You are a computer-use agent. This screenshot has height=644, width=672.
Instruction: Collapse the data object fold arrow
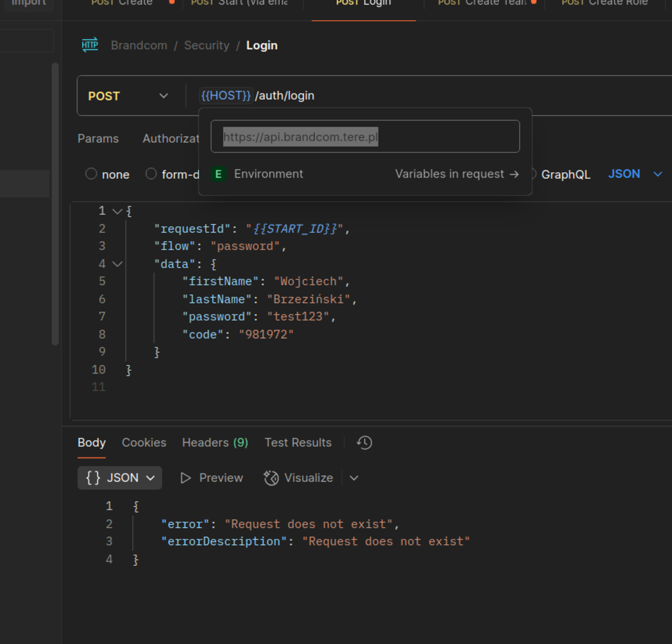tap(117, 264)
